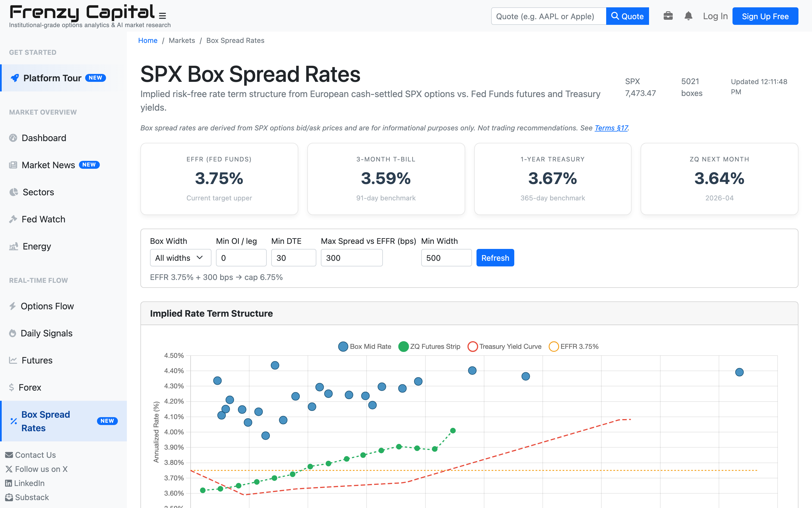Open the hamburger menu beside Frenzy Capital

(162, 16)
